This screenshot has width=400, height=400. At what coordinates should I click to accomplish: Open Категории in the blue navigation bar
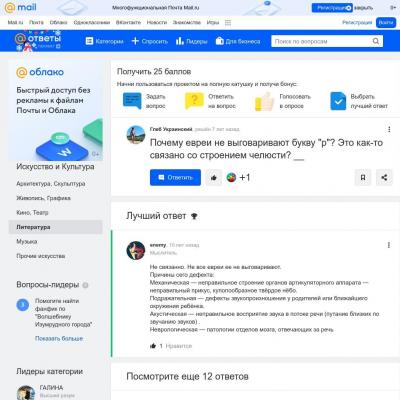coord(104,41)
